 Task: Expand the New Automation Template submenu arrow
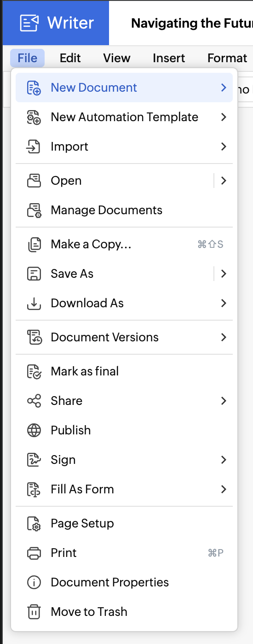pos(224,117)
